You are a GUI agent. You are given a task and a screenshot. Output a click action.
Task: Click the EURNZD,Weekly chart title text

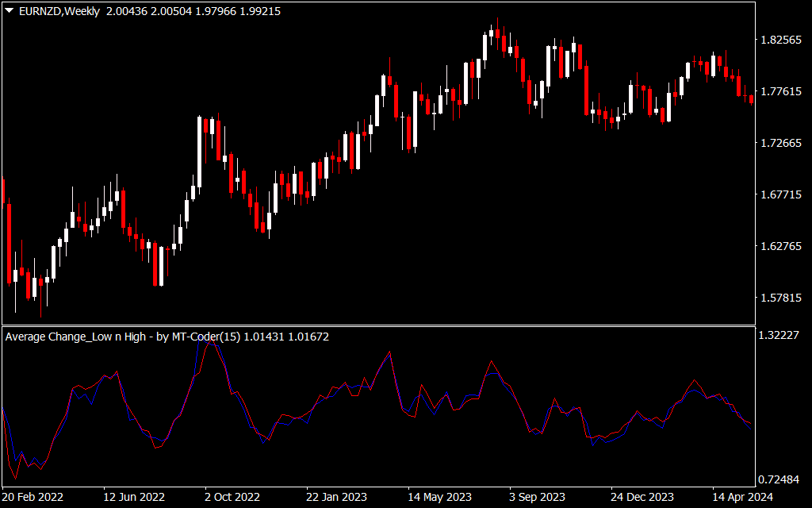(x=59, y=11)
